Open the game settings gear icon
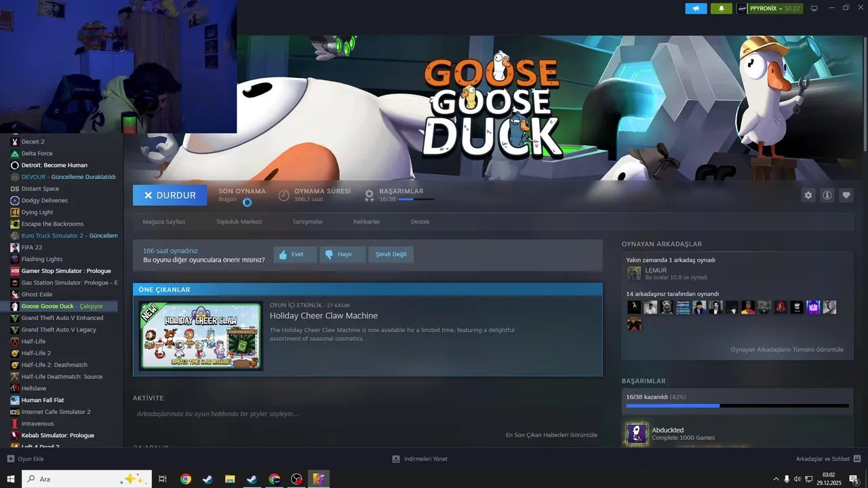Image resolution: width=868 pixels, height=488 pixels. 808,195
